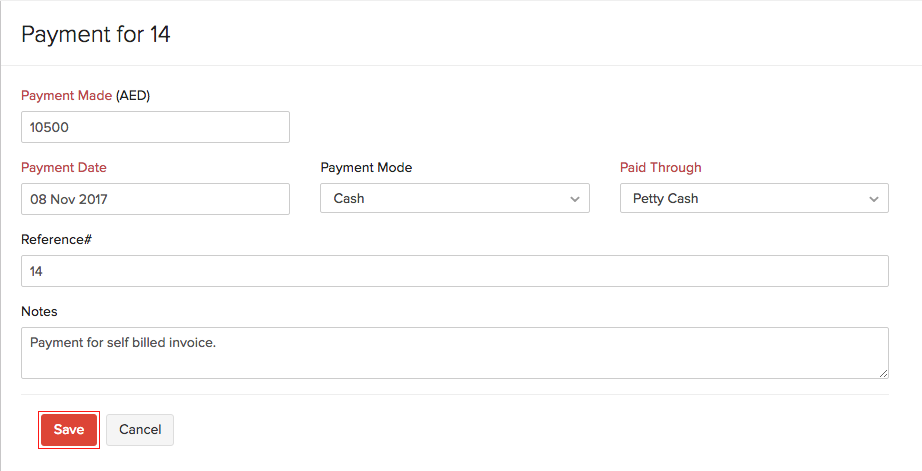Click the (AED) currency indicator
The height and width of the screenshot is (471, 922).
point(133,96)
